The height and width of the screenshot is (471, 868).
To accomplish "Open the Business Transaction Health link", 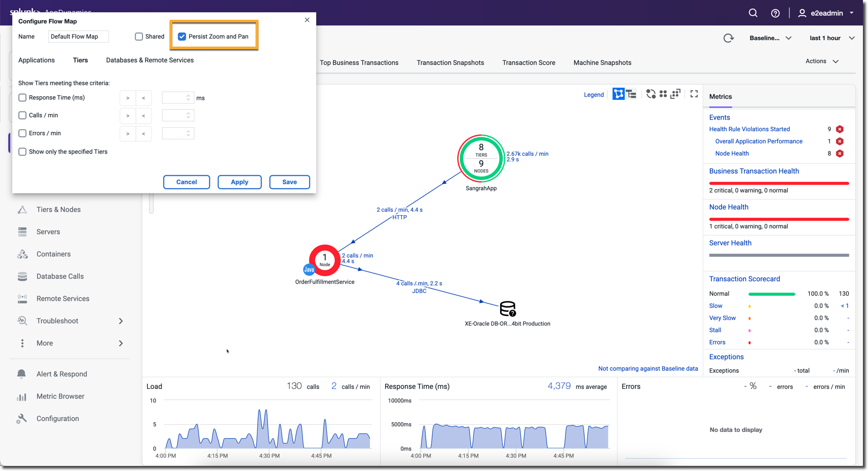I will click(x=754, y=171).
